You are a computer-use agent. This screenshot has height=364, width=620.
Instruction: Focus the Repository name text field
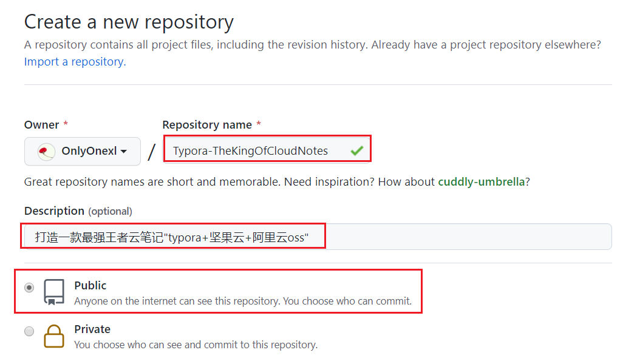[267, 149]
